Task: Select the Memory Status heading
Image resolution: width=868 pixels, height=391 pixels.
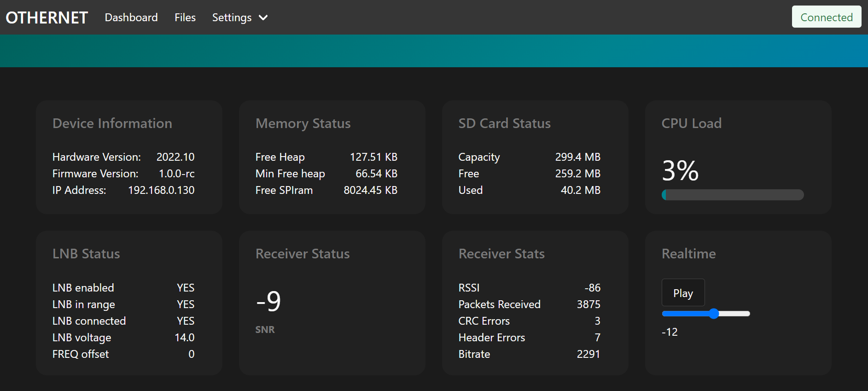Action: click(x=303, y=123)
